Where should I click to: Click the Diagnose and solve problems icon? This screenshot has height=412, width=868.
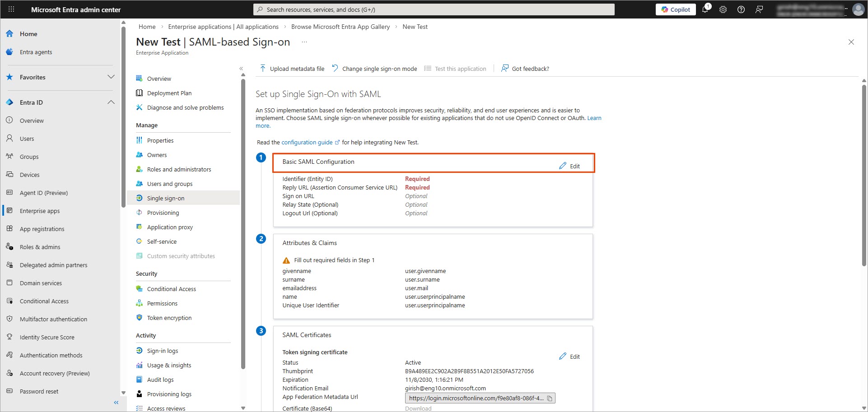tap(139, 107)
